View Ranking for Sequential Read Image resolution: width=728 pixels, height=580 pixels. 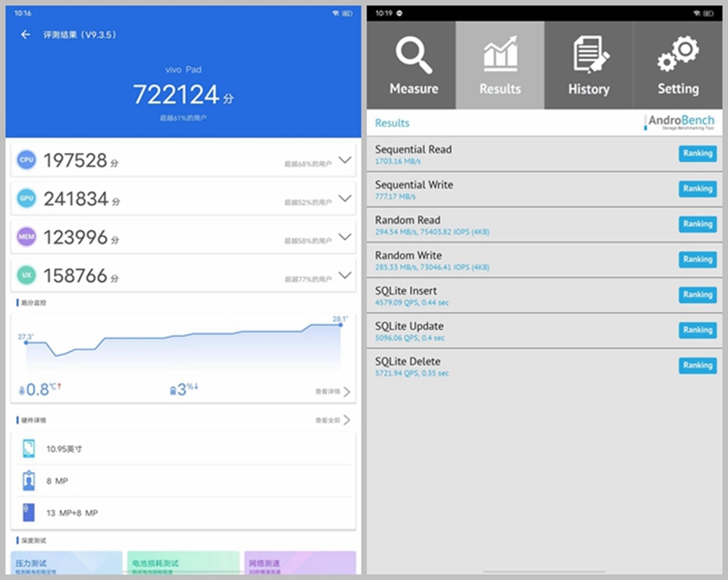point(697,154)
